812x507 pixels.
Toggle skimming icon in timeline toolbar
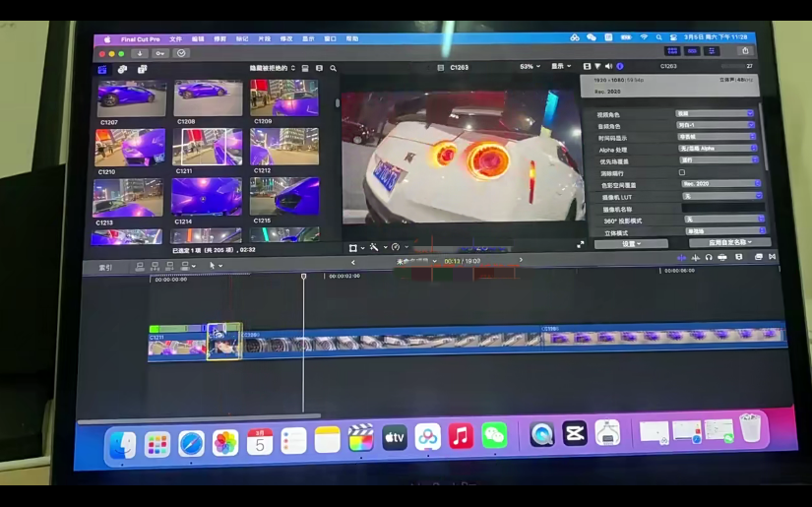(681, 257)
